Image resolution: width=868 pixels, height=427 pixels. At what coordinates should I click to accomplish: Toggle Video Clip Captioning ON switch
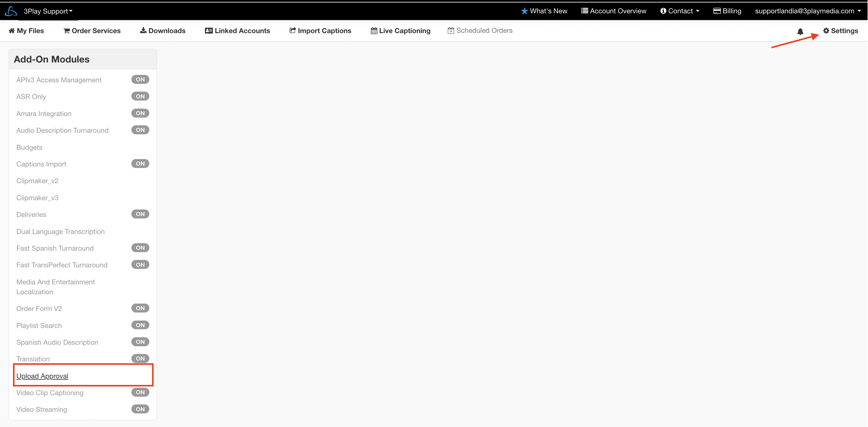pyautogui.click(x=140, y=392)
